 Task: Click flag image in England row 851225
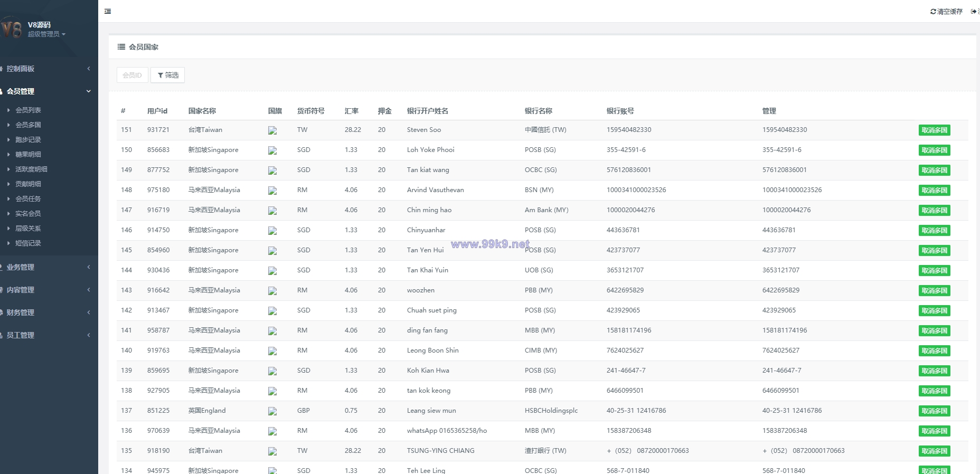[272, 411]
